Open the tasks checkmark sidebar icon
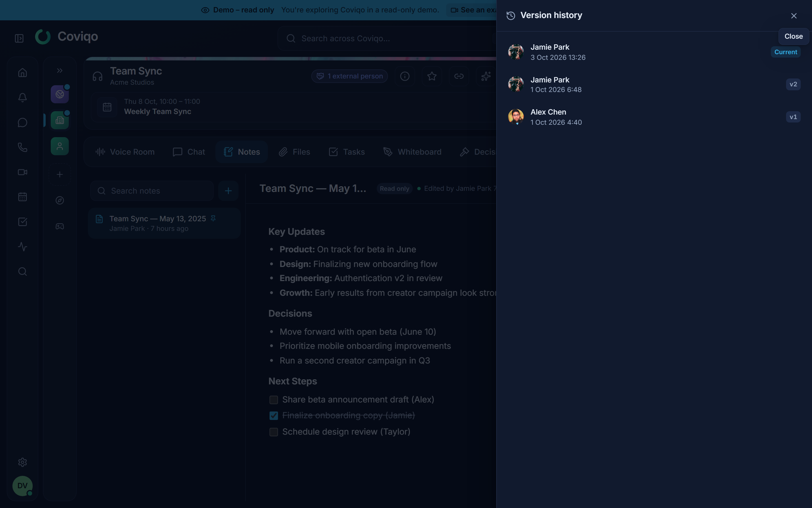The width and height of the screenshot is (812, 508). tap(23, 222)
